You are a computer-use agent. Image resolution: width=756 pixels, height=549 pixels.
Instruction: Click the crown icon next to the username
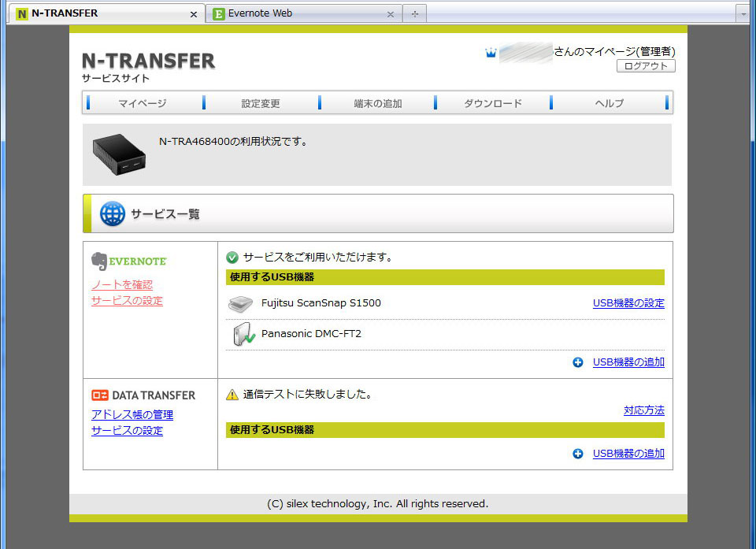tap(491, 53)
